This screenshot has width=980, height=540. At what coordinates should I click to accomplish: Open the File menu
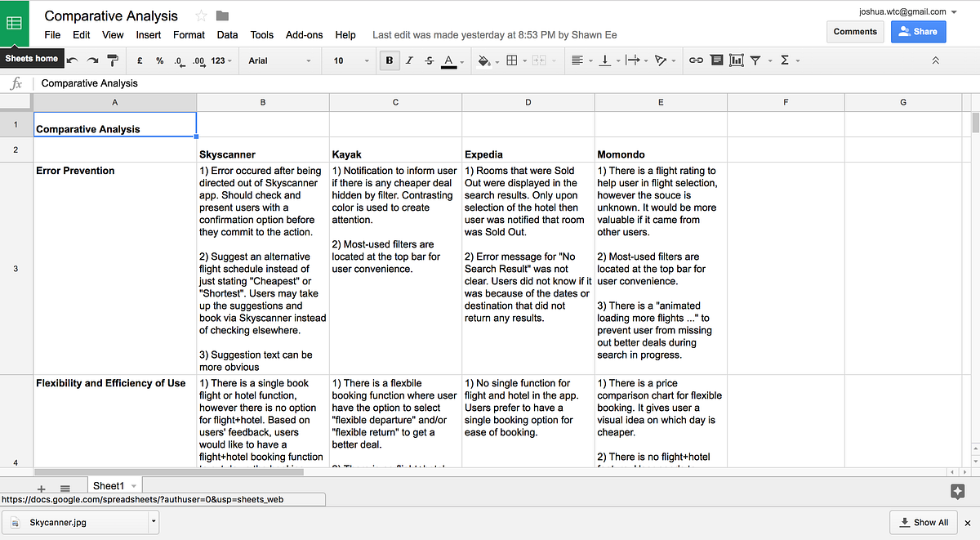(x=52, y=35)
